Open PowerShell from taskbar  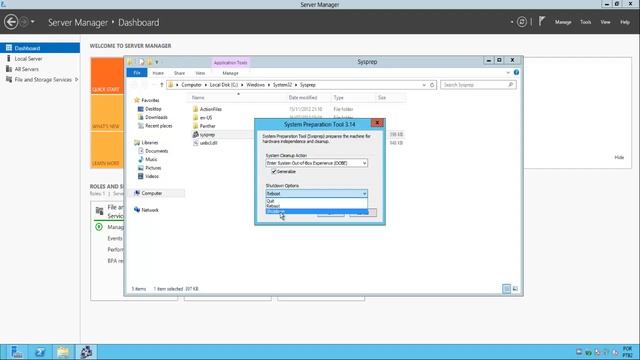(40, 352)
